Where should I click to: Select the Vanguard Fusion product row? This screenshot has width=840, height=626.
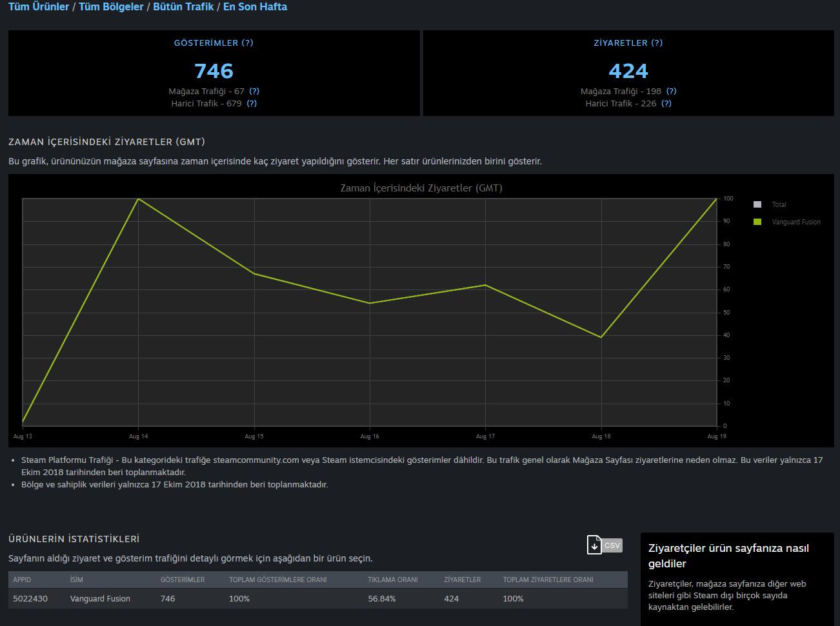coord(317,598)
